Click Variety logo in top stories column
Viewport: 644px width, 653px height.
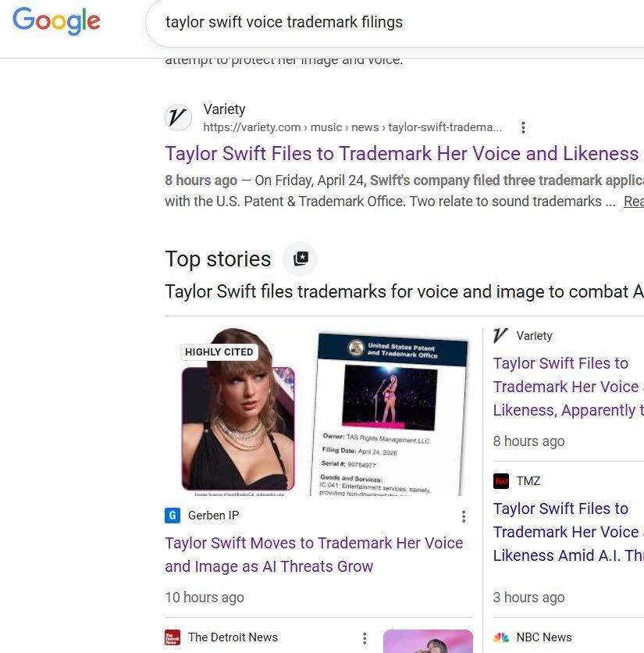501,335
